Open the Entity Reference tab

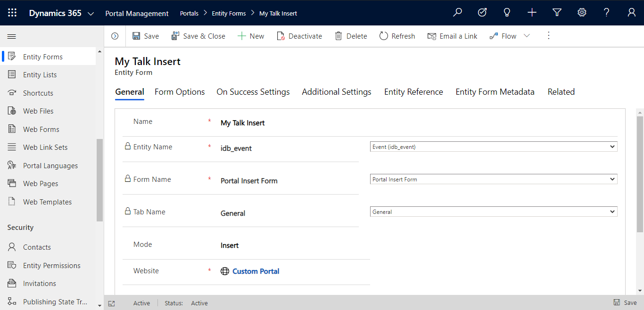[413, 92]
